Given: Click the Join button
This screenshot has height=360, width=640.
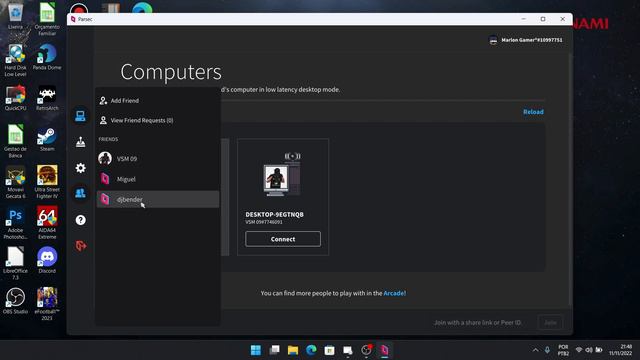Looking at the screenshot, I should coord(550,322).
